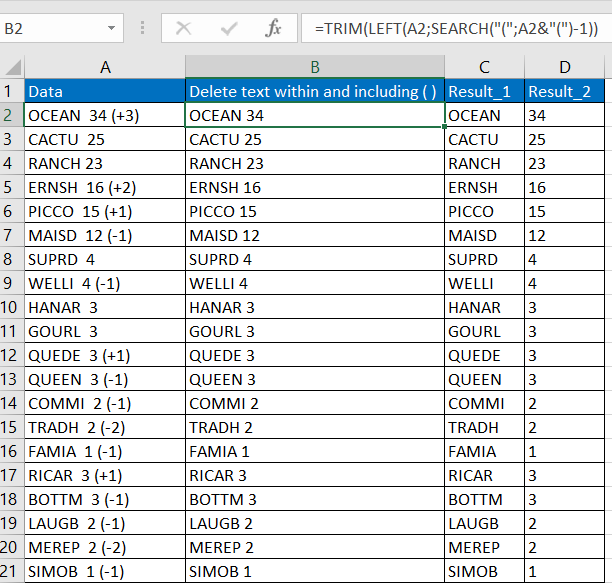Screen dimensions: 612x583
Task: Click the Insert Function fx icon
Action: coord(273,28)
